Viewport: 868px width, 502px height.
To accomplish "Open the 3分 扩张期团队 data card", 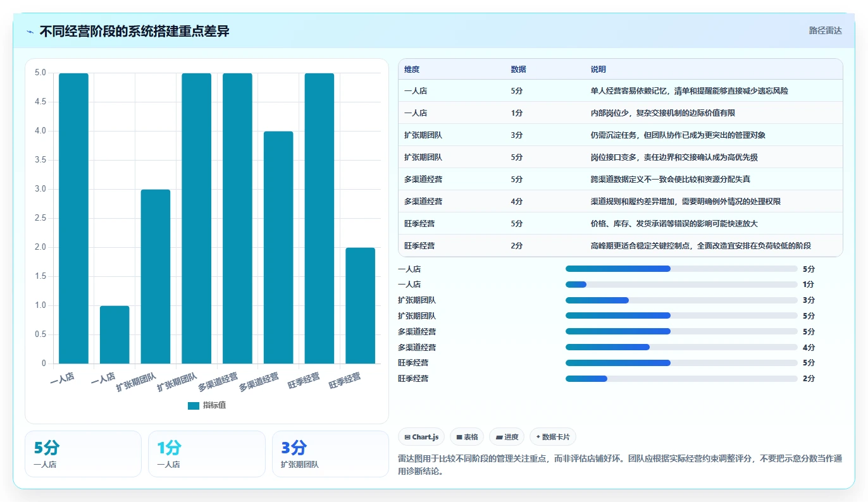I will [x=330, y=454].
